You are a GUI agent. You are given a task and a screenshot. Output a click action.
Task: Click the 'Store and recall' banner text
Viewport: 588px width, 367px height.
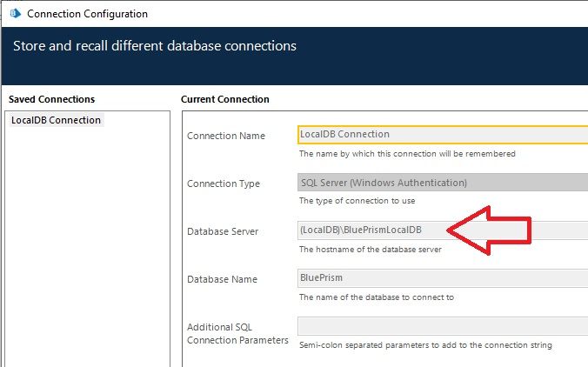pos(154,45)
